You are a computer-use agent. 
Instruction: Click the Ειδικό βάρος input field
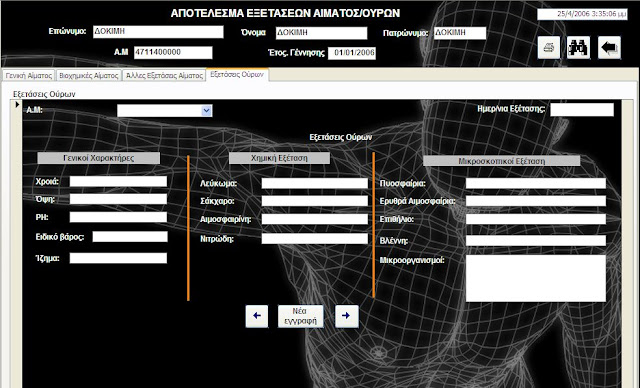click(130, 237)
